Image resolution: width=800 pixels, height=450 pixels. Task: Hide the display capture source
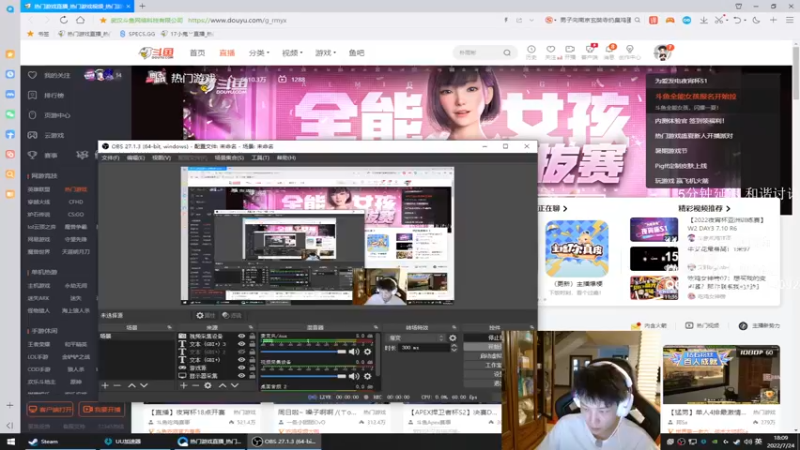[x=241, y=376]
